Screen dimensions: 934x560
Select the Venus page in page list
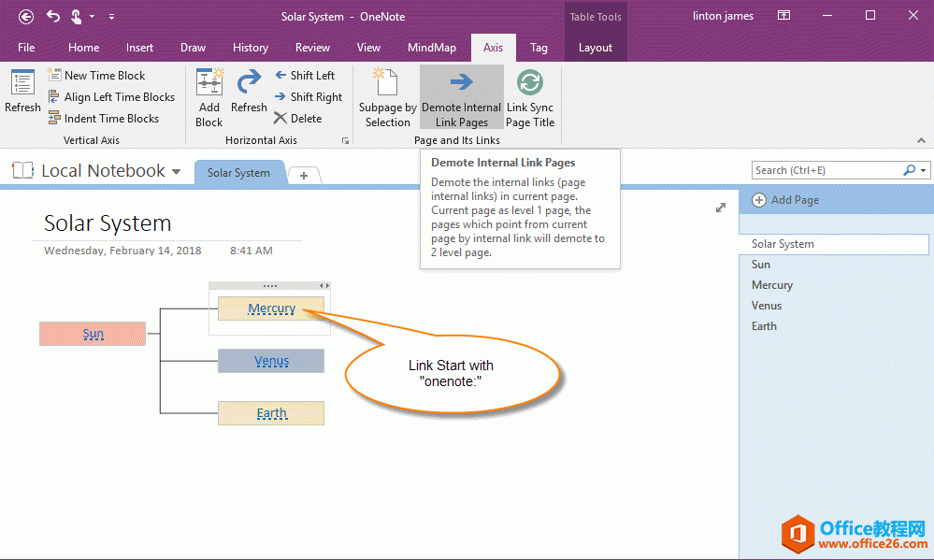coord(767,306)
